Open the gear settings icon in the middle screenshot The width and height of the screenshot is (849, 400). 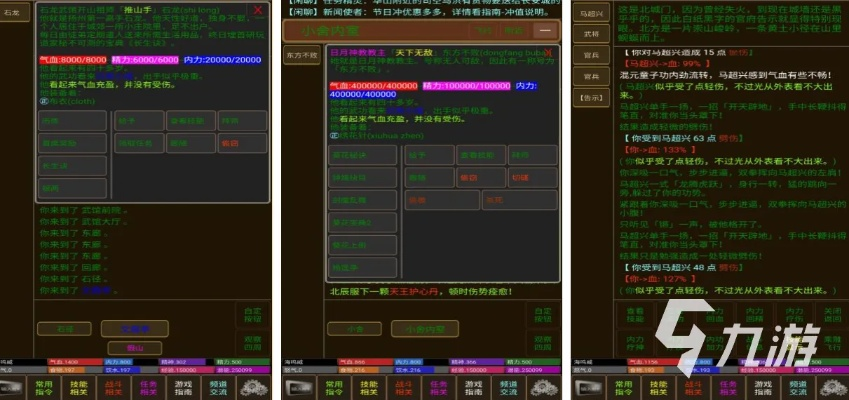[545, 388]
